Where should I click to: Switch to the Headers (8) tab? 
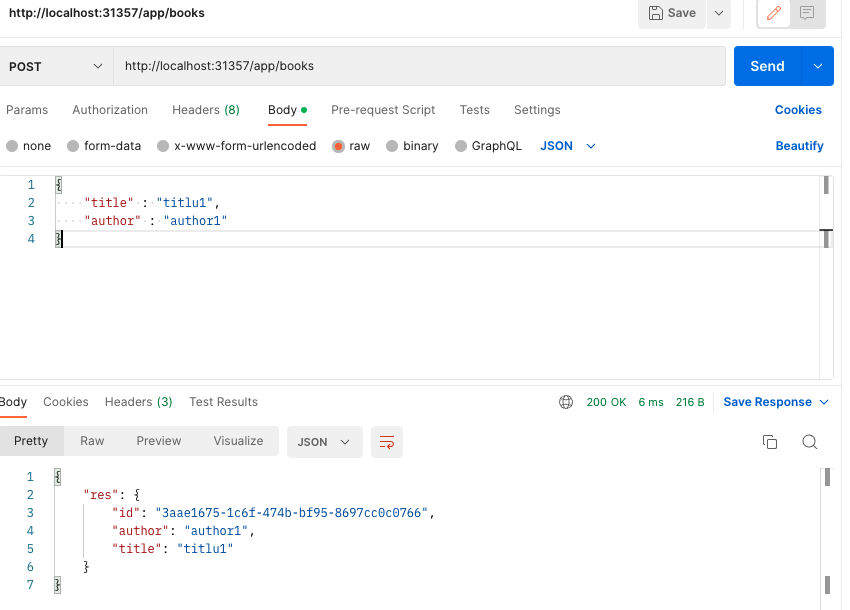(205, 110)
